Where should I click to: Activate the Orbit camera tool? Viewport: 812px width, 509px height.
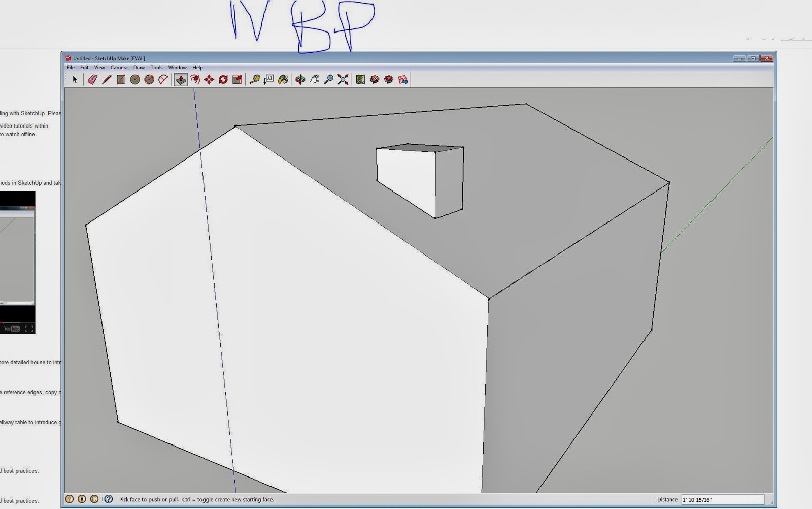pyautogui.click(x=300, y=80)
